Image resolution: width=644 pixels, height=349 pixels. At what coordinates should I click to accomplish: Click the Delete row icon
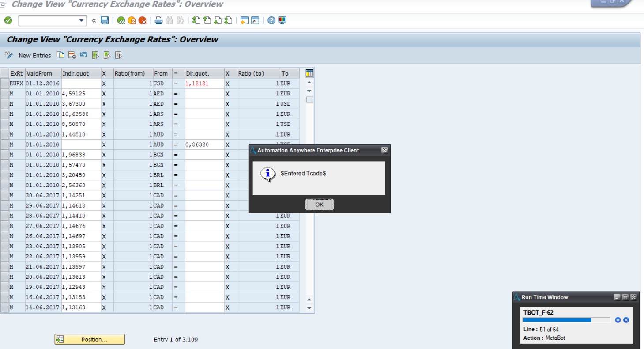[x=72, y=55]
